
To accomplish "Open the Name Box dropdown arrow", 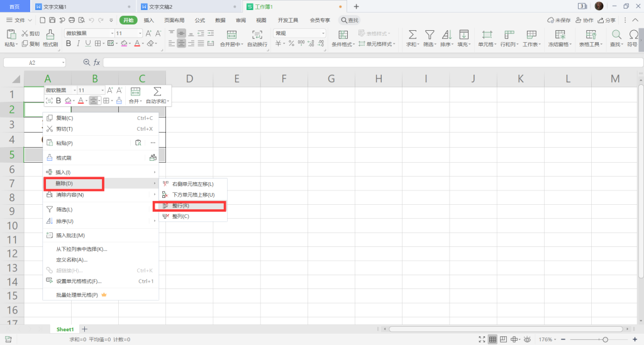I will point(64,63).
